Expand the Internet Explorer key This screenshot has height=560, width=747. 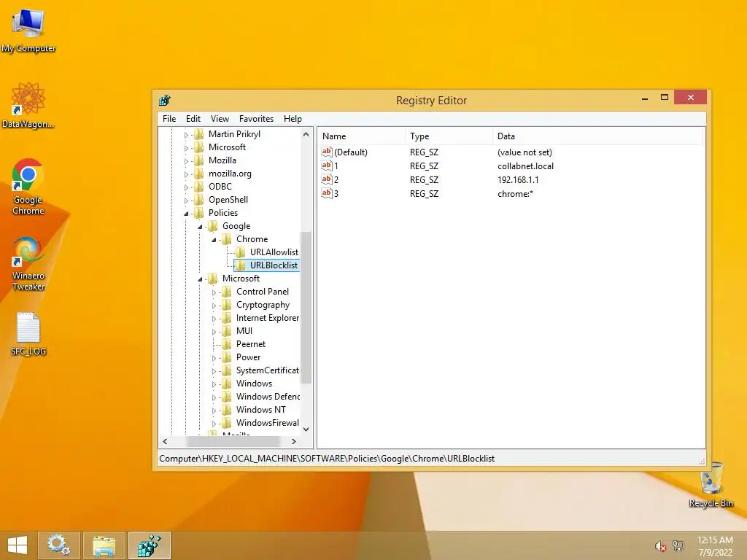pyautogui.click(x=214, y=319)
